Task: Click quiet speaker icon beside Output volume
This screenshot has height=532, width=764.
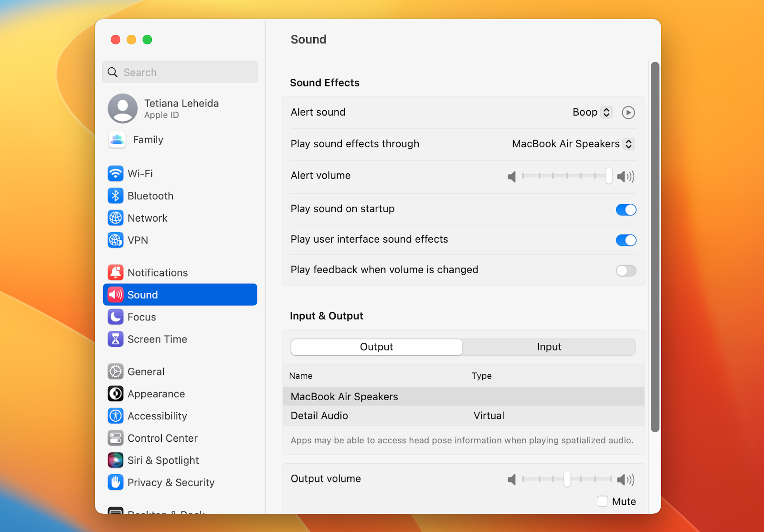Action: coord(512,479)
